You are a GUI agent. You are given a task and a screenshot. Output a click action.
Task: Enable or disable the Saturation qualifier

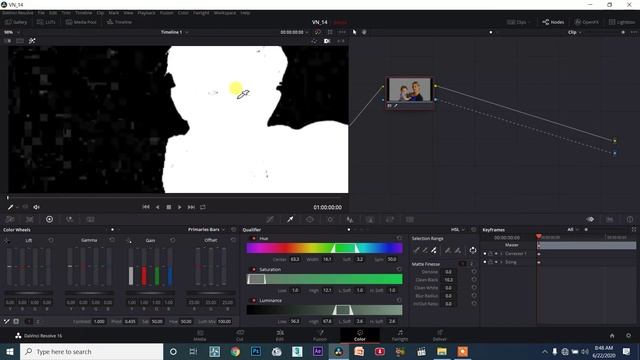pyautogui.click(x=254, y=269)
